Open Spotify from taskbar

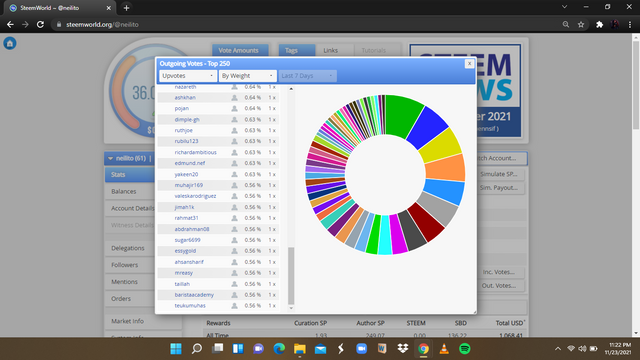click(x=464, y=349)
